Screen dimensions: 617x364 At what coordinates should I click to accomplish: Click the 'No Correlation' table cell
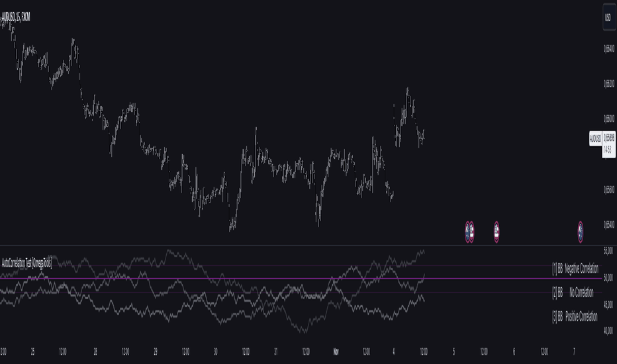(x=581, y=293)
